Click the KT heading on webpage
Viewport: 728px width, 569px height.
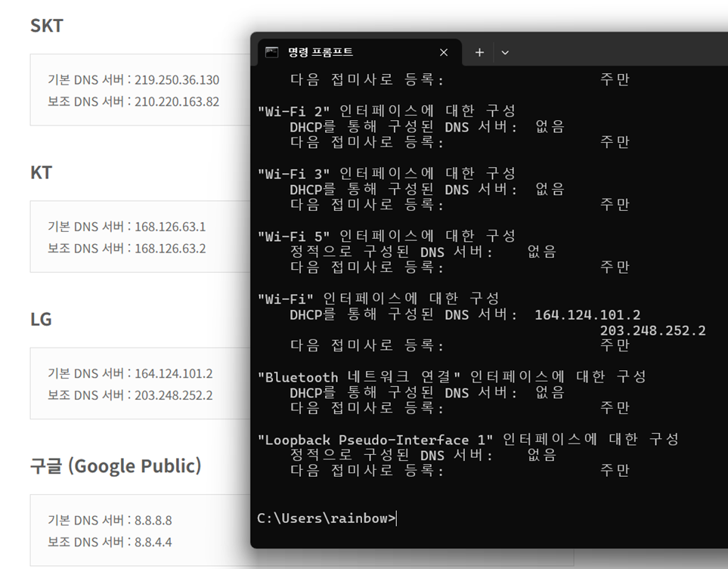[41, 172]
